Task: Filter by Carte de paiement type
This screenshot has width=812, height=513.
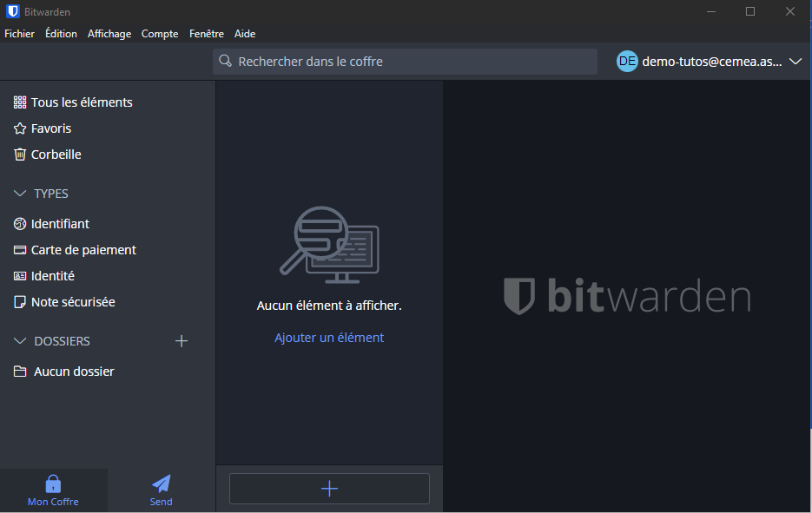Action: [x=83, y=250]
